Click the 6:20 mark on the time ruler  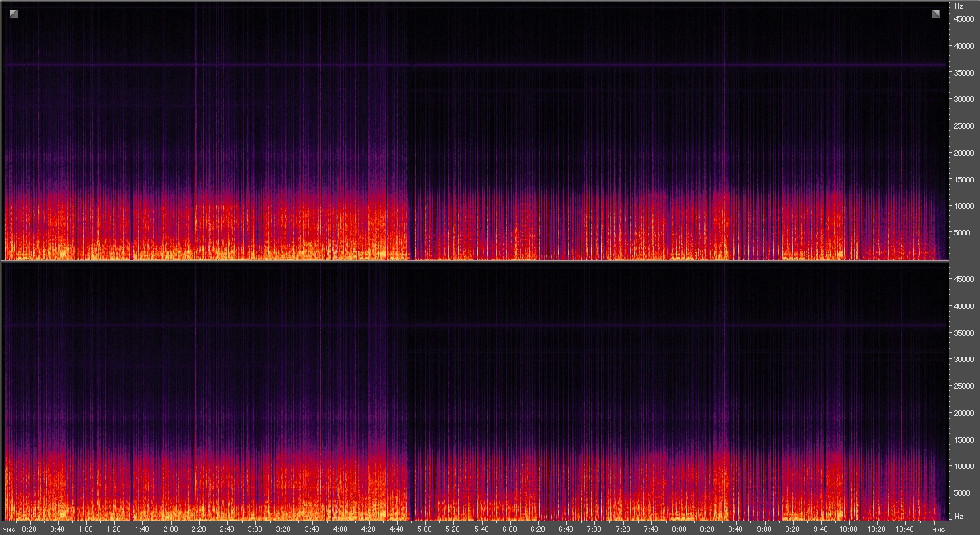[x=537, y=529]
